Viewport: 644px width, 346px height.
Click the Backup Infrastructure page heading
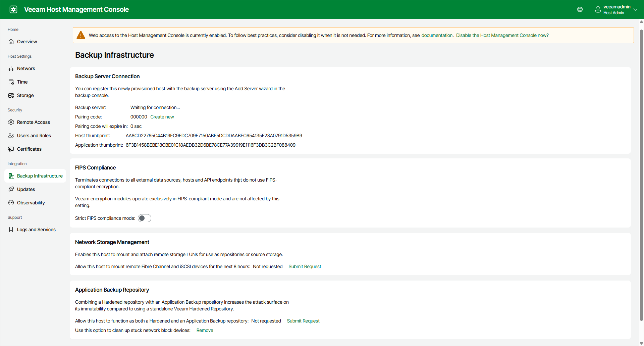coord(114,55)
